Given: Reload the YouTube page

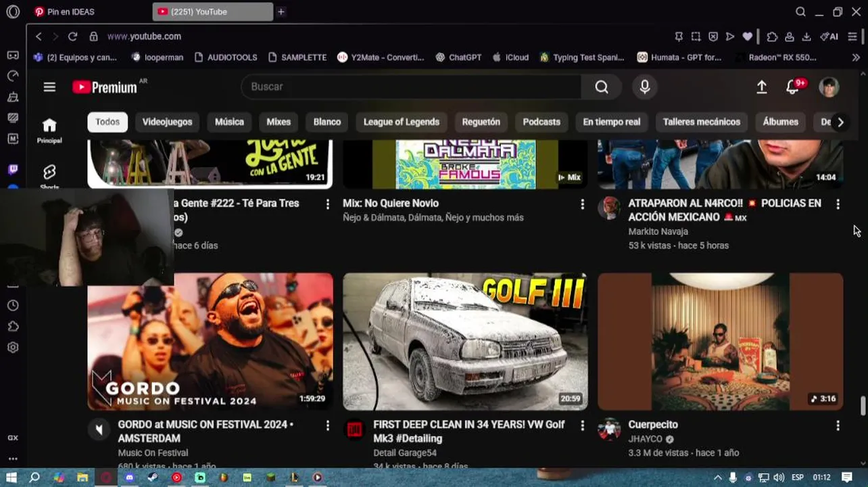Looking at the screenshot, I should [73, 37].
